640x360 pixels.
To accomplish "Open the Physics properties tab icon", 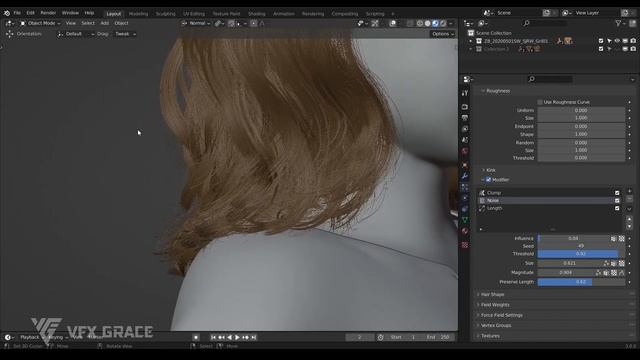I will click(x=464, y=198).
